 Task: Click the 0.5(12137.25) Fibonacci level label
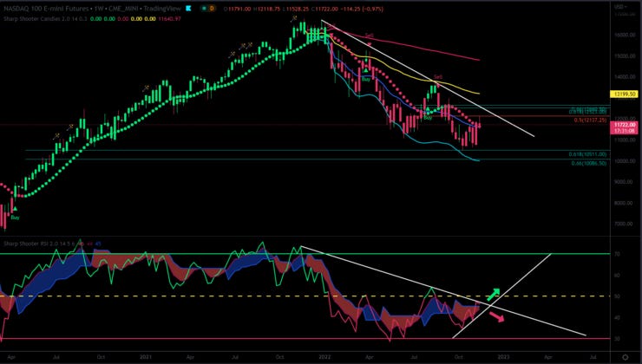590,120
